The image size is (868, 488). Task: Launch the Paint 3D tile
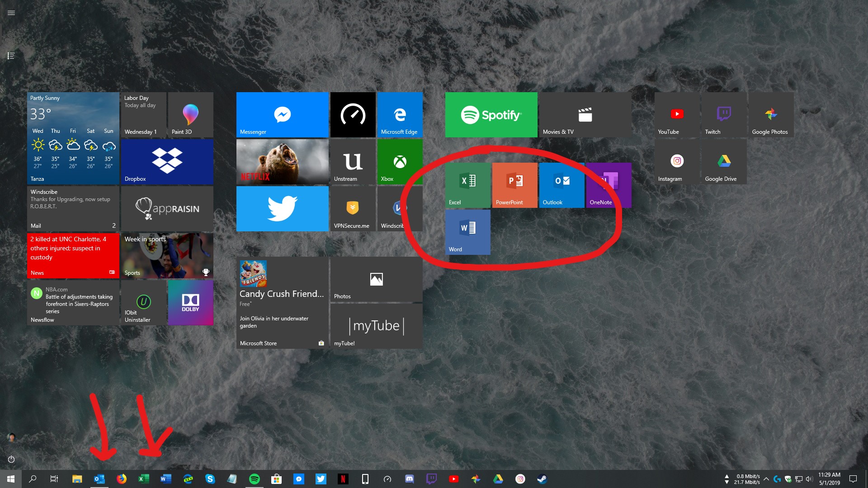(190, 114)
